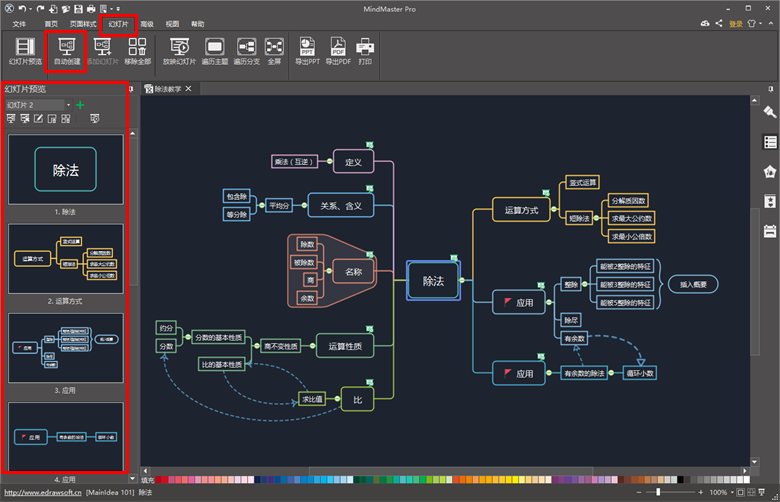Open the 文件 menu
780x502 pixels.
(x=19, y=24)
